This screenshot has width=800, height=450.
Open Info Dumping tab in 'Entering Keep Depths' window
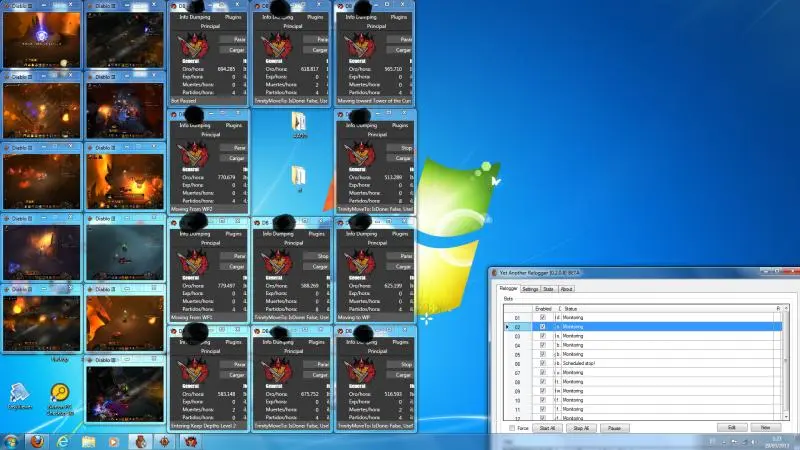click(195, 342)
